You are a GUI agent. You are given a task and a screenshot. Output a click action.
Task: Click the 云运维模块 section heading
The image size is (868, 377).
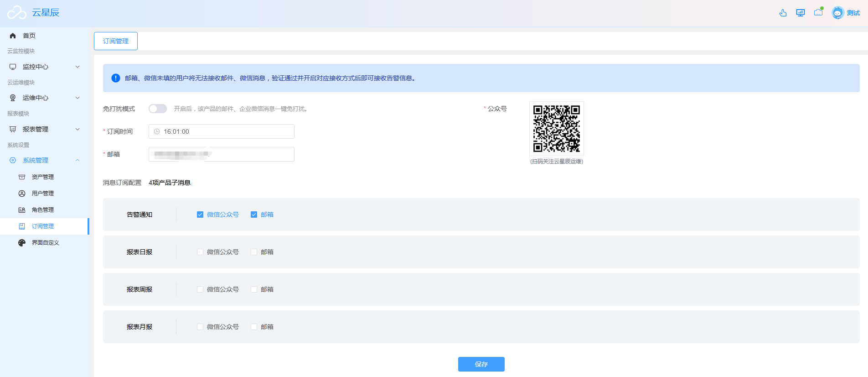pyautogui.click(x=21, y=83)
